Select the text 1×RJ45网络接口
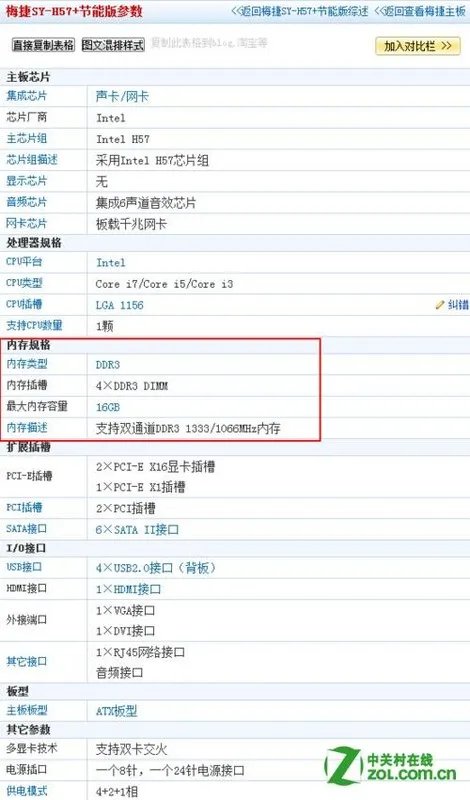Viewport: 470px width, 800px height. click(x=140, y=652)
